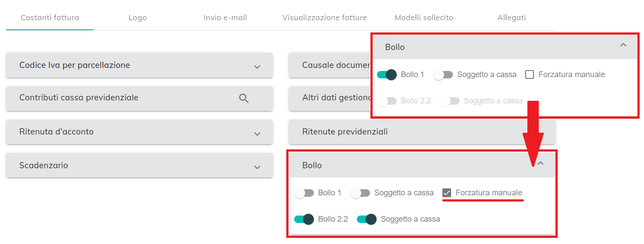The width and height of the screenshot is (644, 244).
Task: Turn off enabled Soggetto a cassa next to Bollo 2.2
Action: pos(367,219)
